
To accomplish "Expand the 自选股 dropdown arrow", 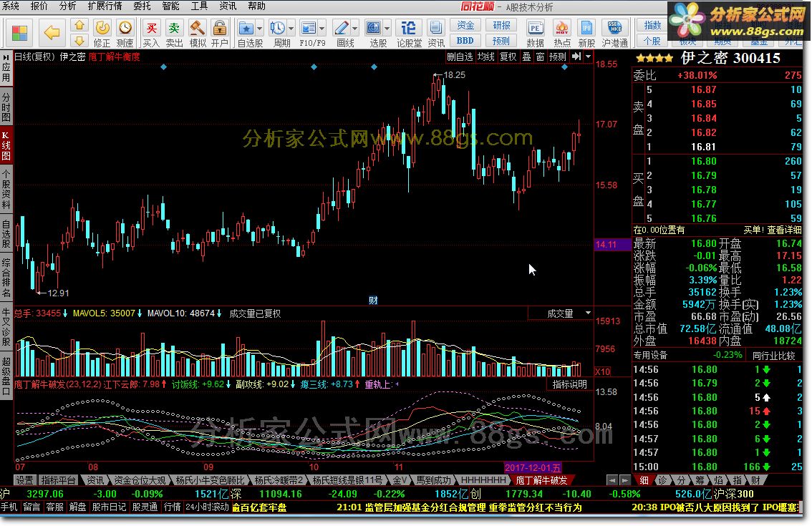I will click(x=259, y=28).
